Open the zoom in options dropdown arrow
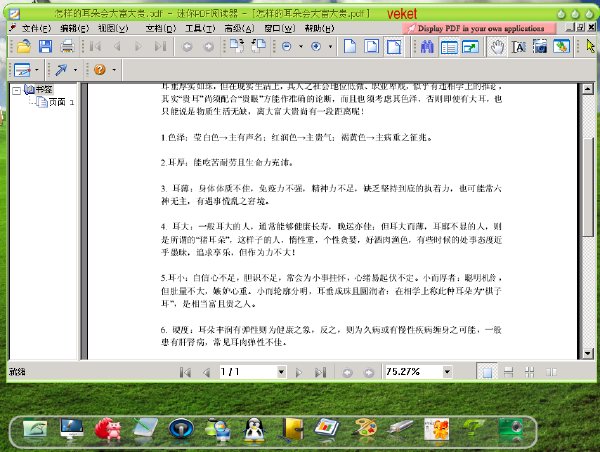The image size is (600, 452). tap(330, 47)
